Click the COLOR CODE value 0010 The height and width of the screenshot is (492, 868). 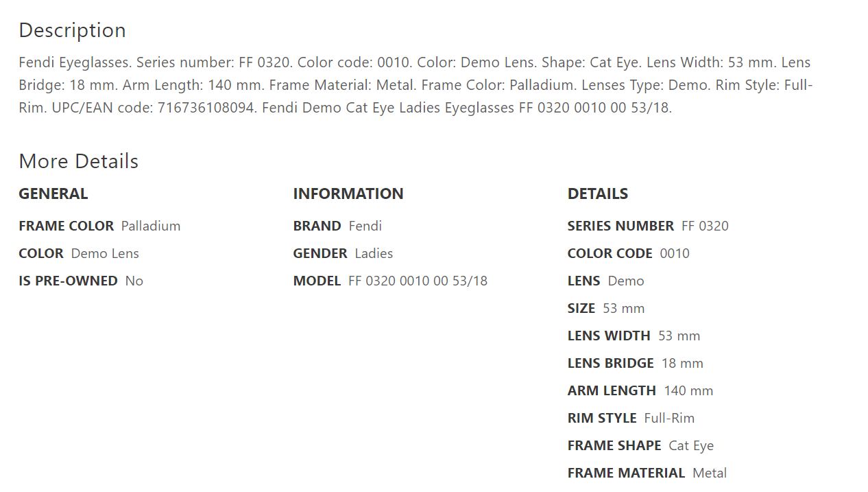click(675, 253)
